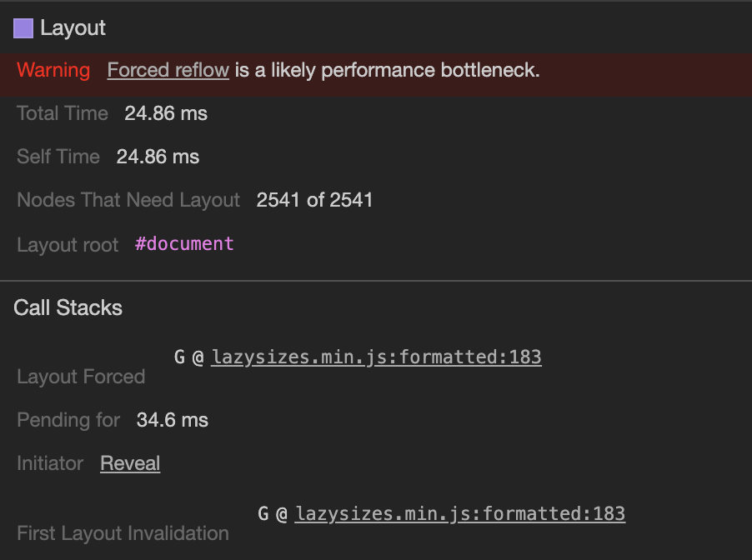Open the Forced reflow documentation link
This screenshot has width=752, height=560.
coord(168,70)
